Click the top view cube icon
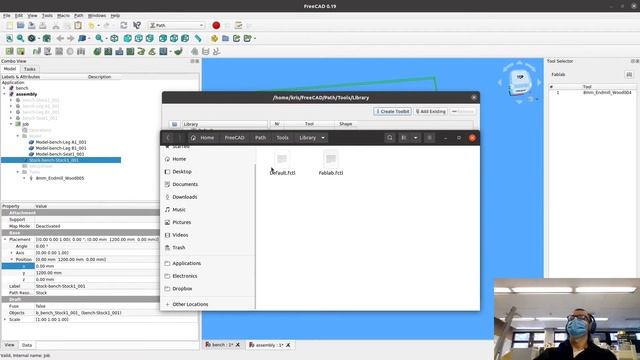This screenshot has width=640, height=360. (139, 38)
